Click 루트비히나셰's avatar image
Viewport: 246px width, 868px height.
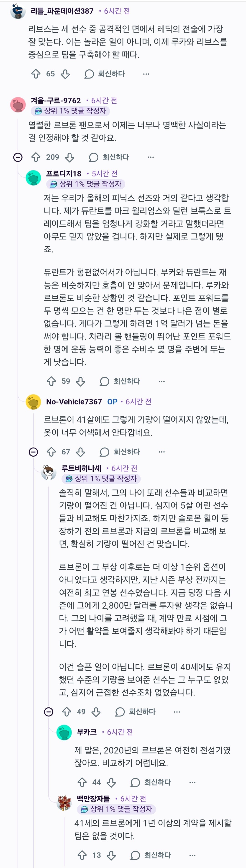[x=49, y=472]
